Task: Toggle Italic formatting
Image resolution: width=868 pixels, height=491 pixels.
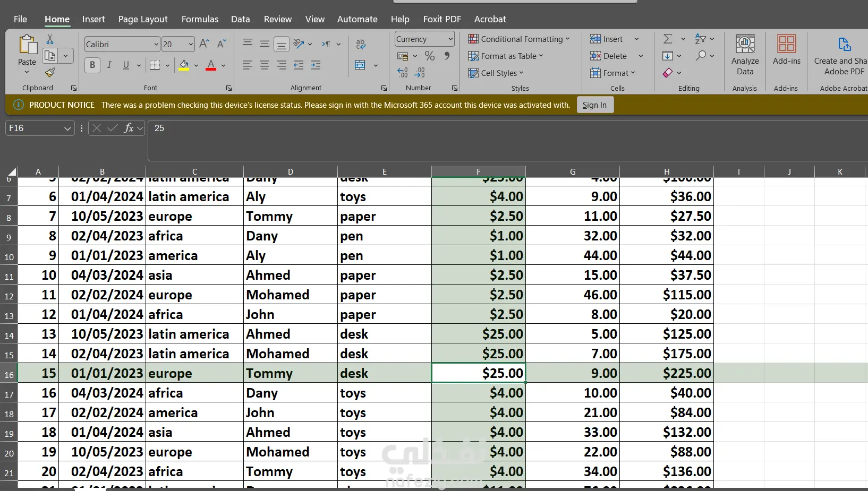Action: click(x=109, y=65)
